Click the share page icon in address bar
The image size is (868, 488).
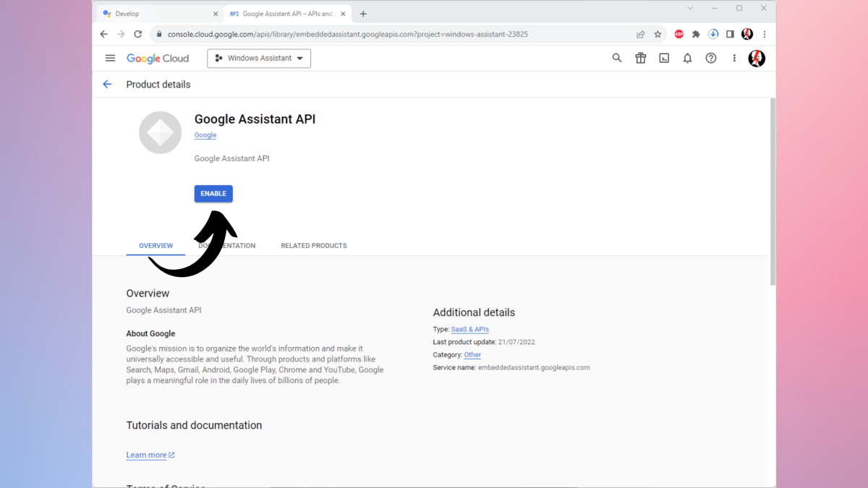point(640,34)
